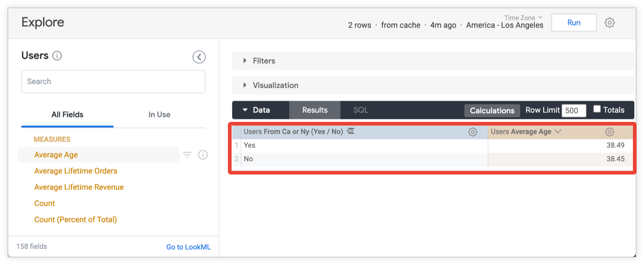644x265 pixels.
Task: Click the Explore settings gear icon
Action: 609,23
